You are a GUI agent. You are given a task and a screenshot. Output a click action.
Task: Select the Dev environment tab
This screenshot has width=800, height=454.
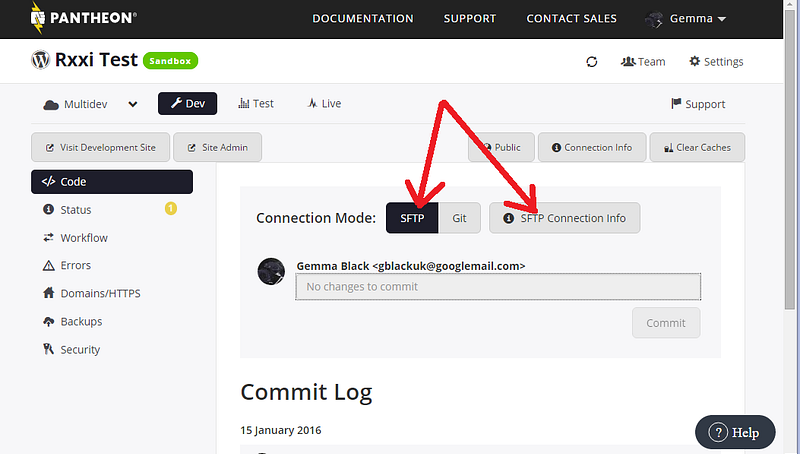(187, 104)
